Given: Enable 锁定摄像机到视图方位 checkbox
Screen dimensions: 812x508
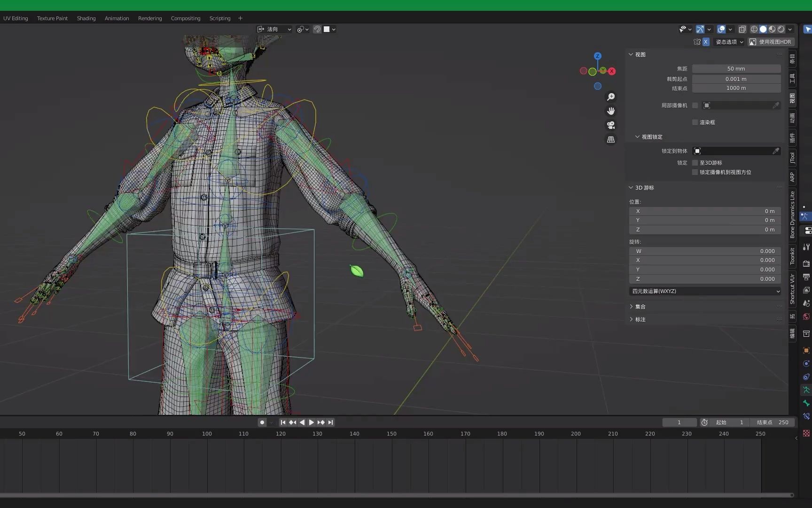Looking at the screenshot, I should (x=695, y=172).
